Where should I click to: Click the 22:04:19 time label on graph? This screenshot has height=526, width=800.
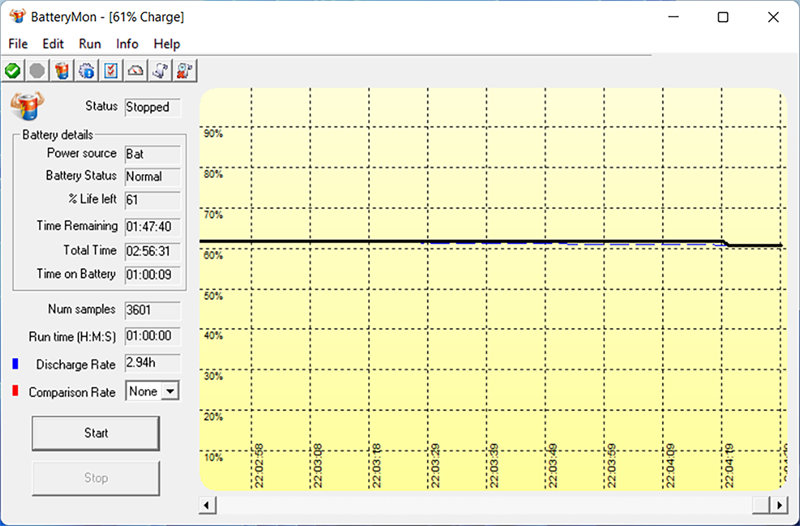(x=730, y=466)
